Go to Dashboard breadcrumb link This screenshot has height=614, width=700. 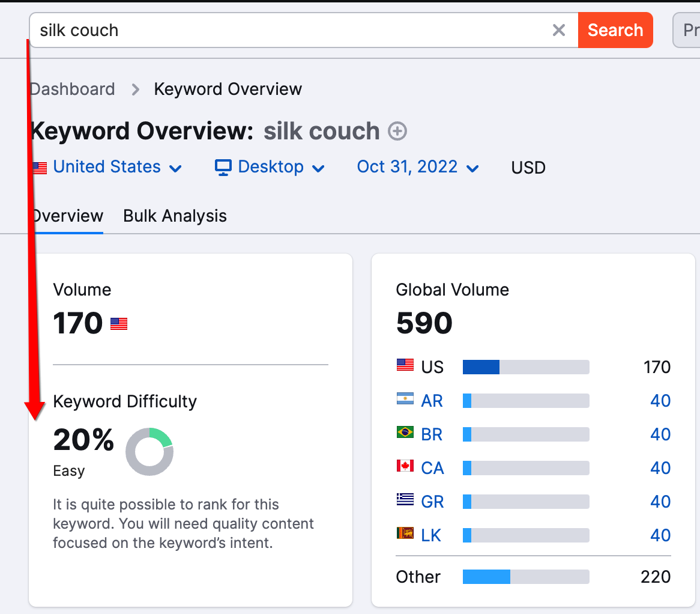(73, 90)
